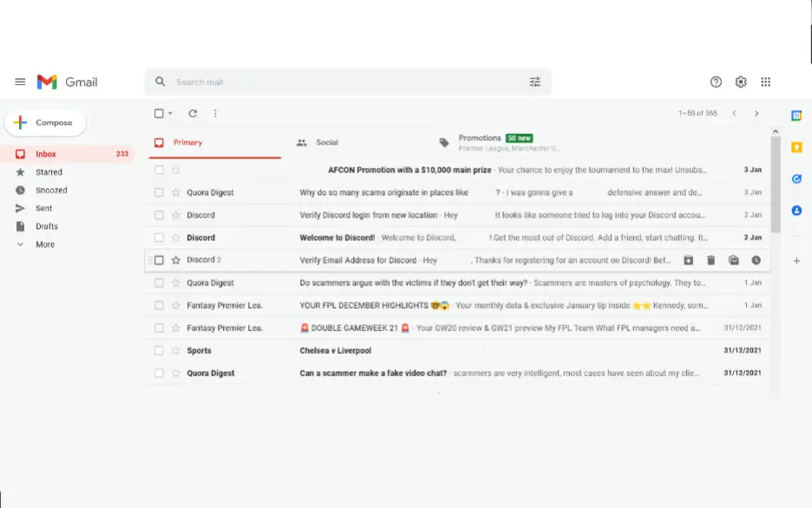Open the Verify Discord login from new location email
812x508 pixels.
pyautogui.click(x=458, y=215)
